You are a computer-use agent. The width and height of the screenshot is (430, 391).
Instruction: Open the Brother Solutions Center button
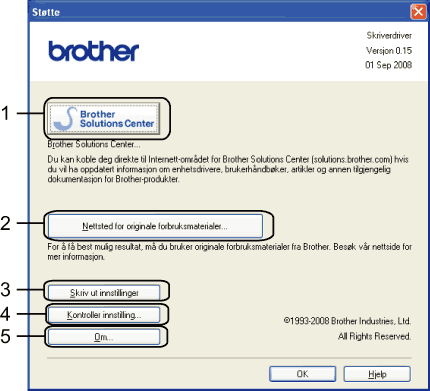[x=104, y=119]
